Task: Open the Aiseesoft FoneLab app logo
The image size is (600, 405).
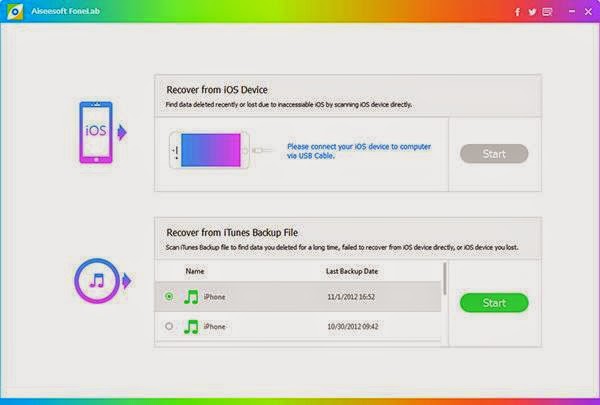Action: (15, 11)
